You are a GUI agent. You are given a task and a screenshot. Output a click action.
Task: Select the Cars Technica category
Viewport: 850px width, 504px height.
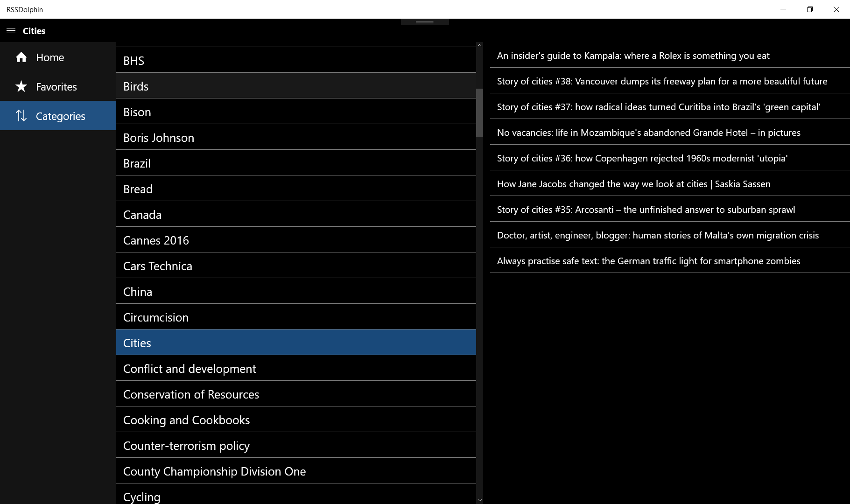[296, 266]
